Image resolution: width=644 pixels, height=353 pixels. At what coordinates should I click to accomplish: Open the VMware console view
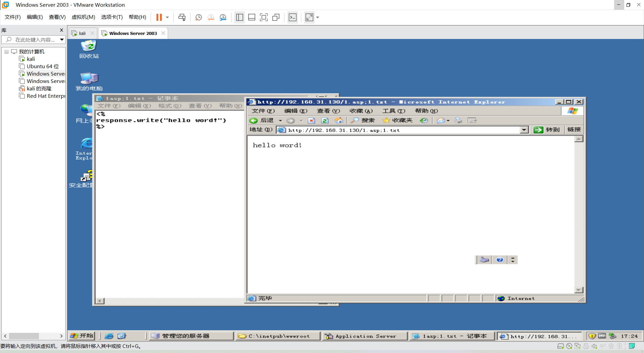292,17
